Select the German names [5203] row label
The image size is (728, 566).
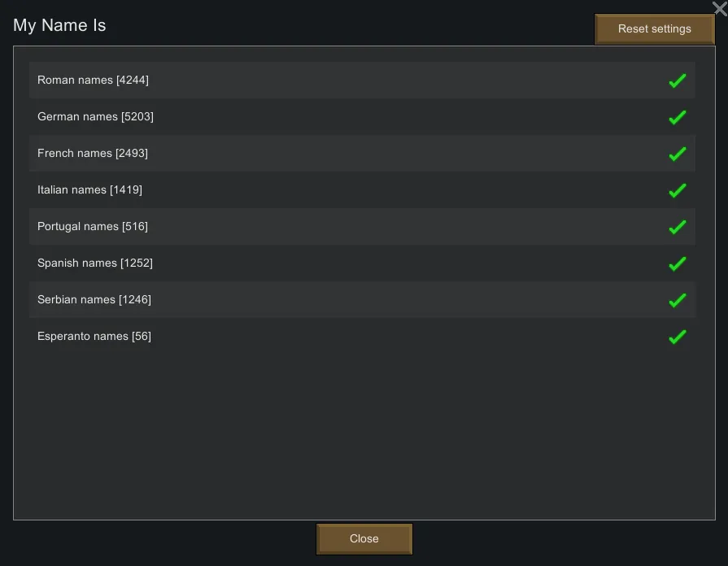click(x=95, y=116)
